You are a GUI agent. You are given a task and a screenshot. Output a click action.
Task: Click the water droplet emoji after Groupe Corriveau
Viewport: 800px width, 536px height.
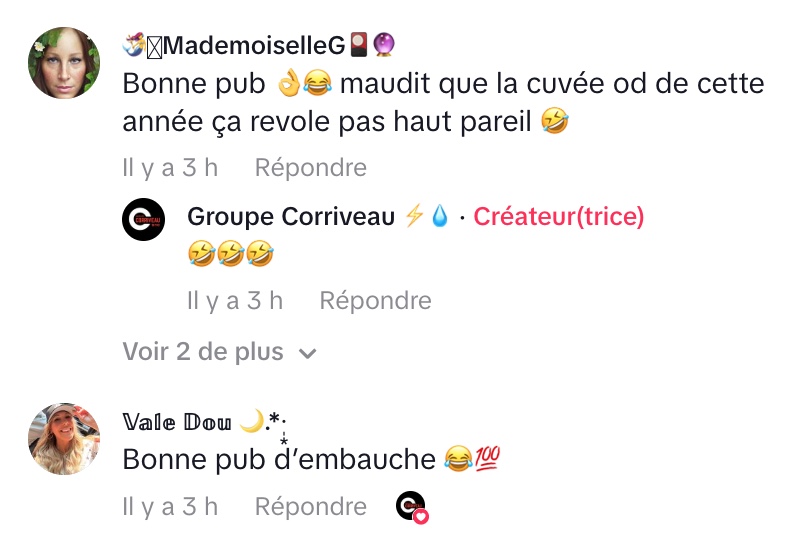coord(440,216)
